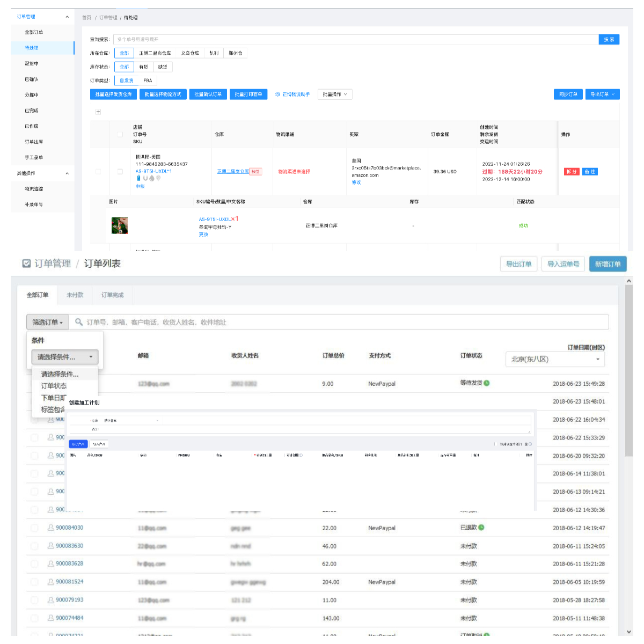Tick the checkbox for order 111-9842283-6635437
The height and width of the screenshot is (644, 644).
(x=120, y=172)
